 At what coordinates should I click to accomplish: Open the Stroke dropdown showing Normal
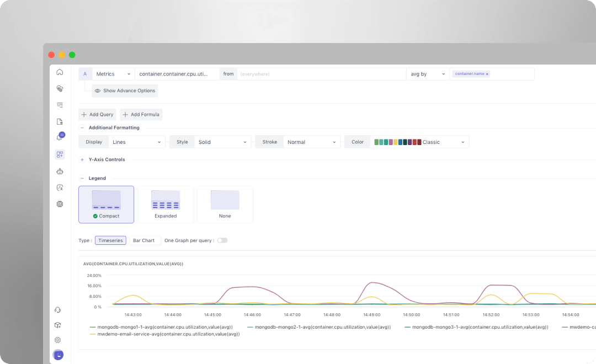pos(312,142)
